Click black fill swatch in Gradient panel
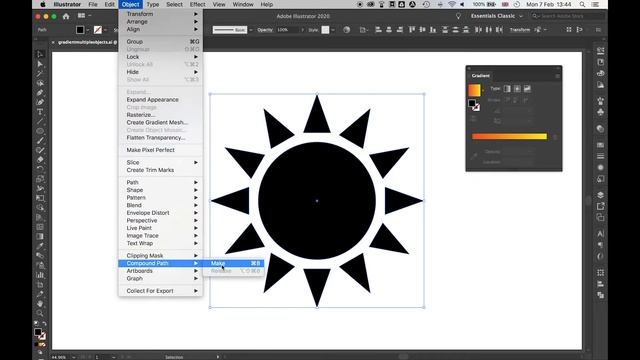This screenshot has height=360, width=640. click(472, 103)
